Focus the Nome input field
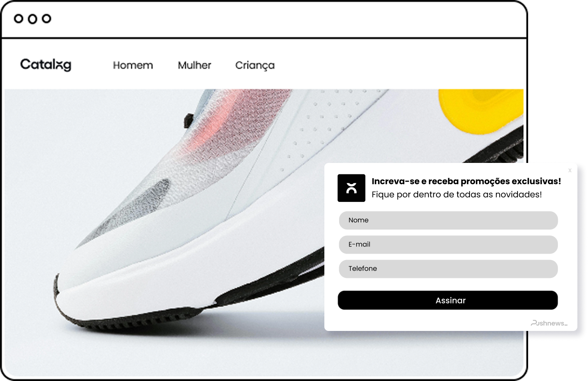Screen dimensions: 588x381 pos(448,220)
